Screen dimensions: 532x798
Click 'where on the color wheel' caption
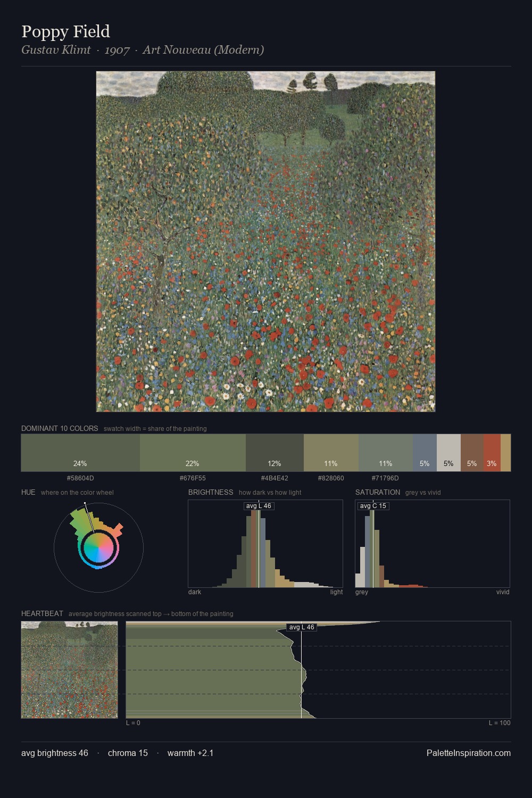(77, 493)
